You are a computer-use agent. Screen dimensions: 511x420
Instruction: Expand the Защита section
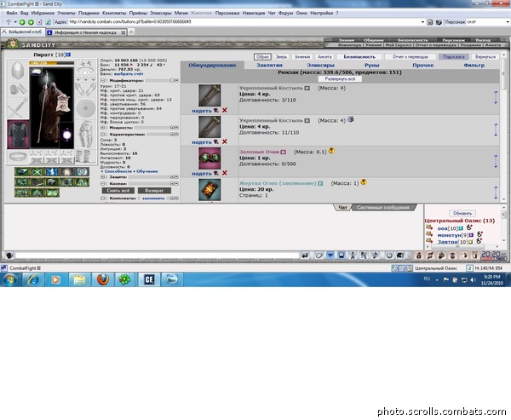click(x=103, y=177)
